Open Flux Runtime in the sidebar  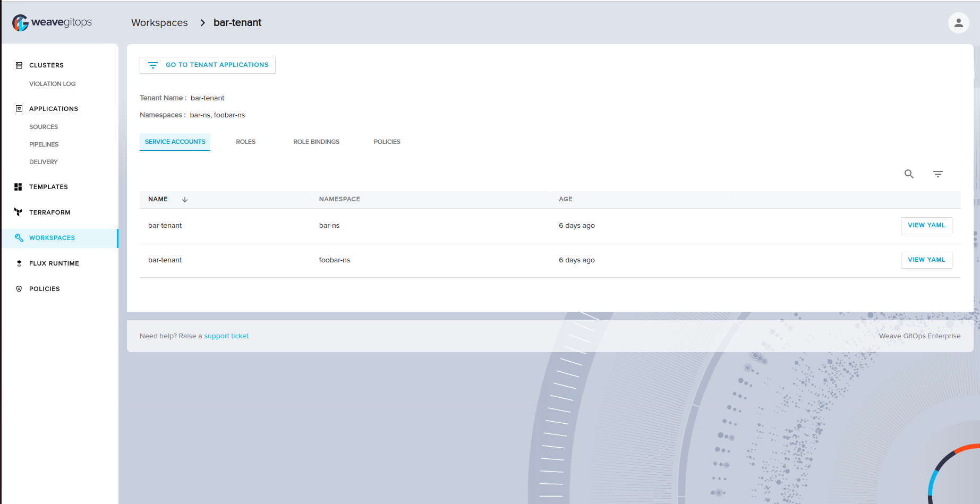[x=54, y=263]
